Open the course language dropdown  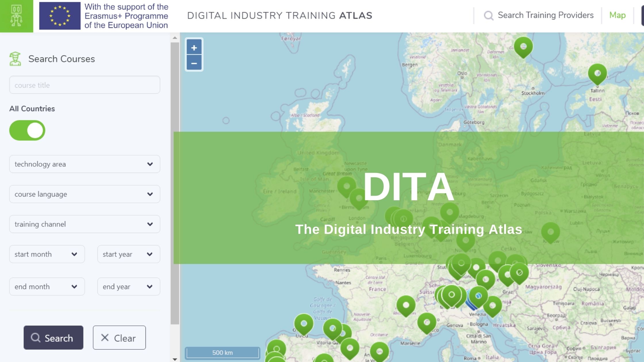(x=85, y=194)
